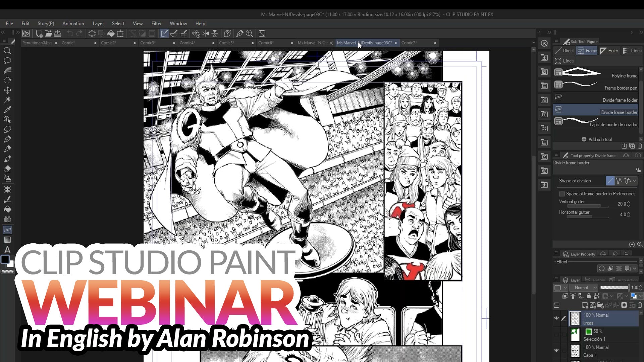Click the Save icon in command bar
644x362 pixels.
(x=58, y=34)
